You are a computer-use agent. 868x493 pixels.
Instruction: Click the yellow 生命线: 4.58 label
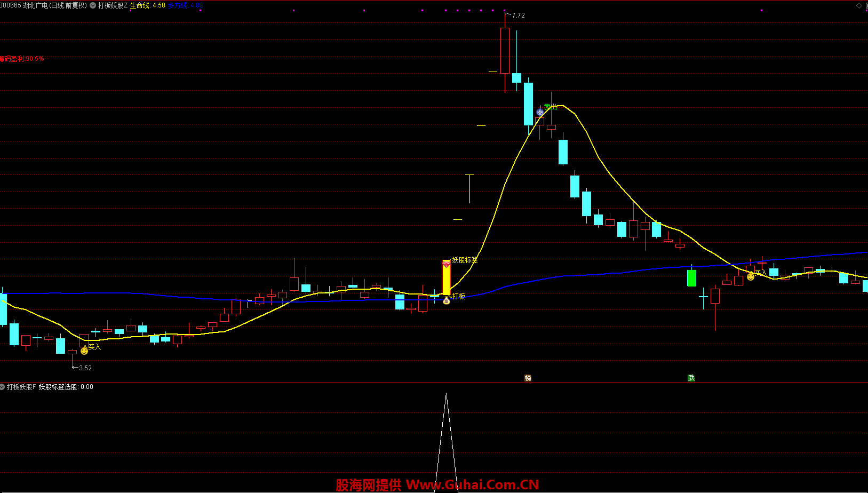coord(148,5)
